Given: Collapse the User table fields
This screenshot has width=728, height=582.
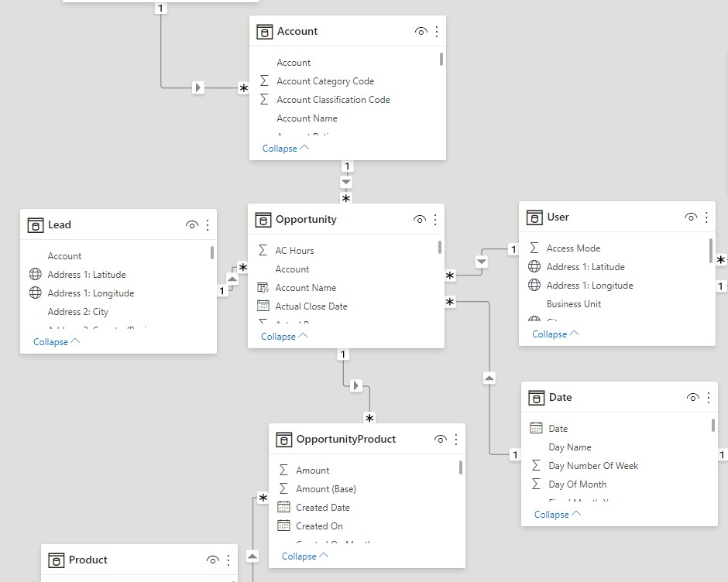Looking at the screenshot, I should [549, 334].
